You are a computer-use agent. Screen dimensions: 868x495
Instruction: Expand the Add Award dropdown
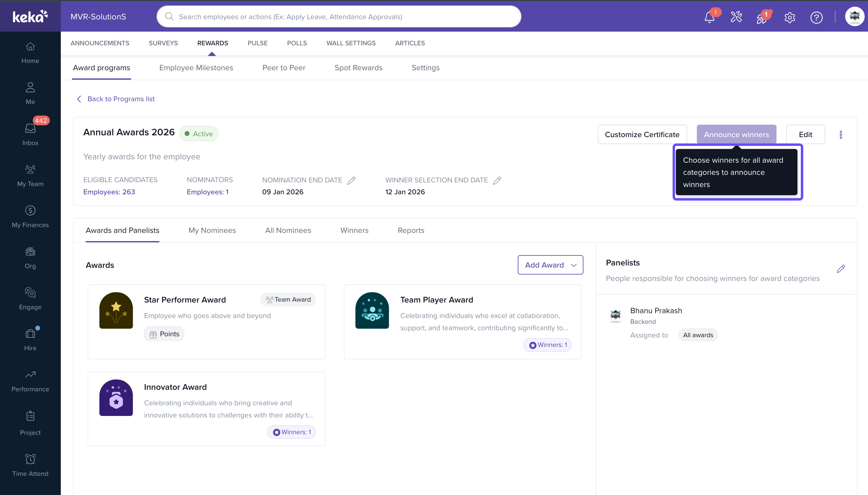coord(550,265)
